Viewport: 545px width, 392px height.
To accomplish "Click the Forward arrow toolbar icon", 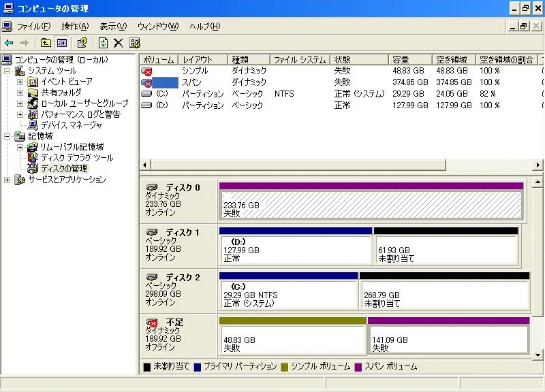I will (25, 43).
